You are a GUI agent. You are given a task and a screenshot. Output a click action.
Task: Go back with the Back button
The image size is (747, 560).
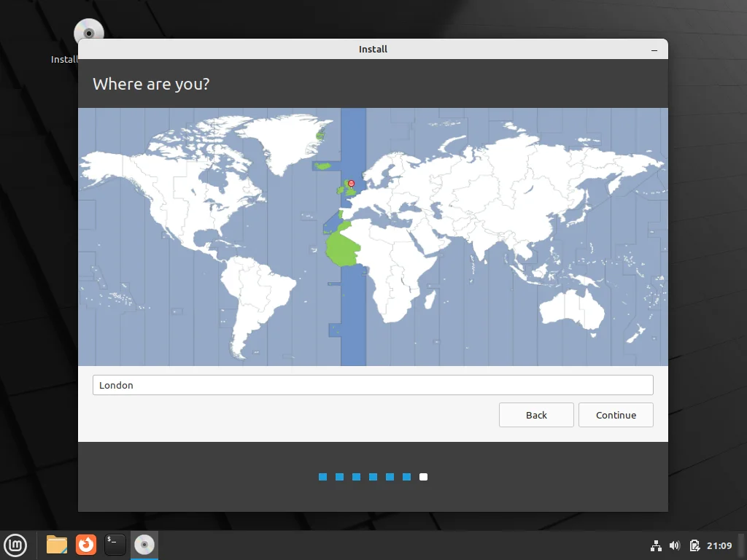tap(536, 415)
